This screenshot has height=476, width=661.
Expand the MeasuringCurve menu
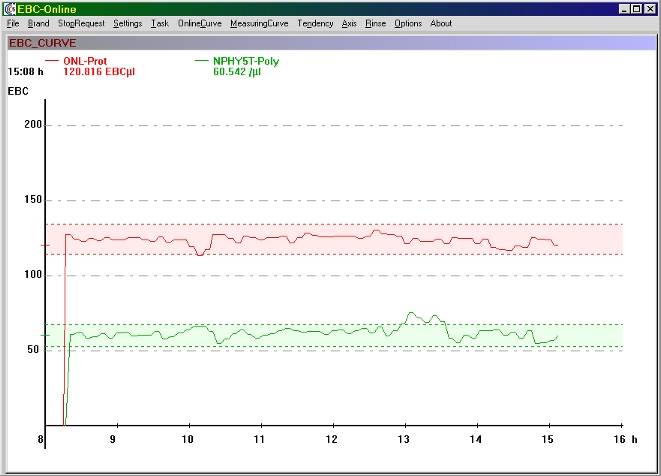[259, 23]
